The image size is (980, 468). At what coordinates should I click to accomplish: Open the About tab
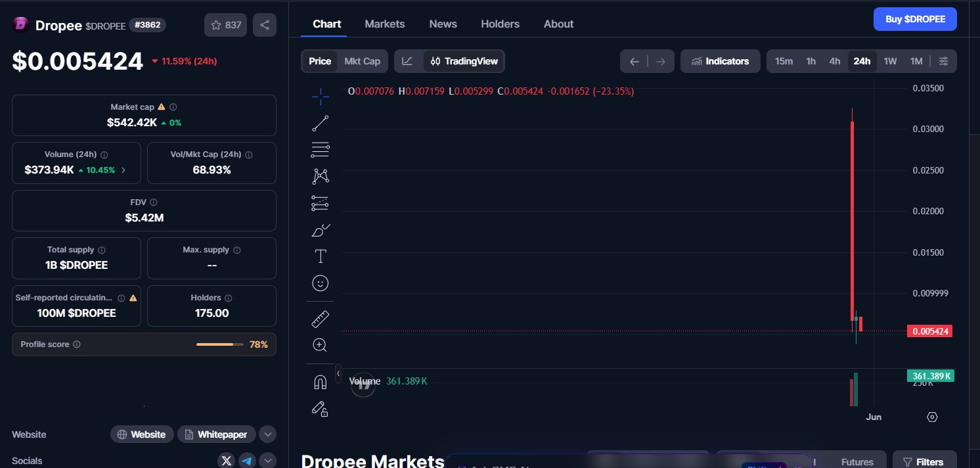click(x=559, y=24)
